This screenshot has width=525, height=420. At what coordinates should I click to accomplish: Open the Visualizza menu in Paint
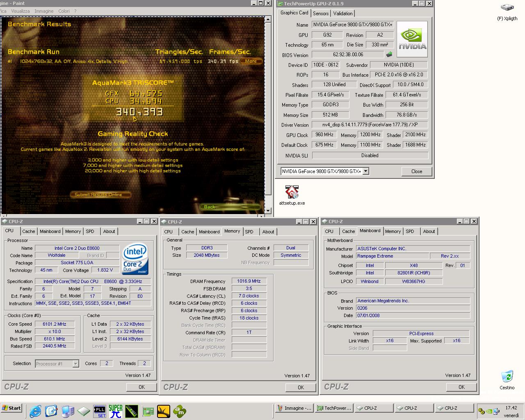click(x=20, y=11)
